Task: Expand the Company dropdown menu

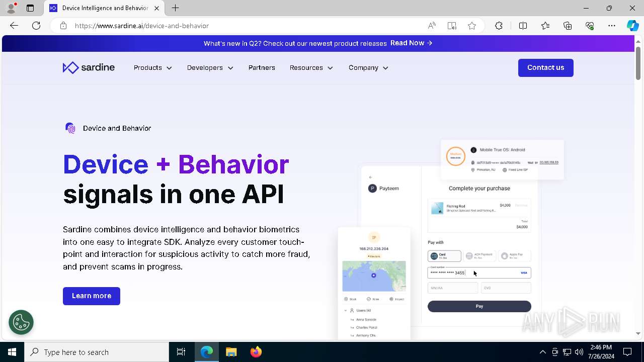Action: coord(369,67)
